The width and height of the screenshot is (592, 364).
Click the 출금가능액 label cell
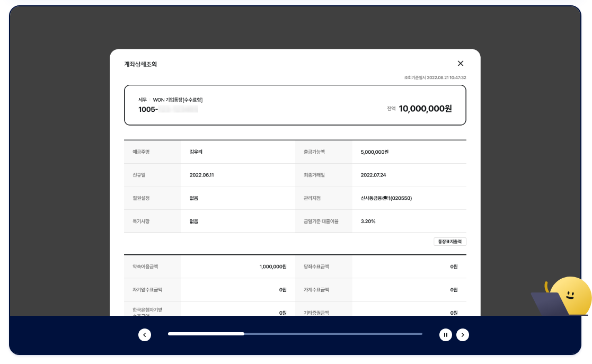(x=324, y=152)
